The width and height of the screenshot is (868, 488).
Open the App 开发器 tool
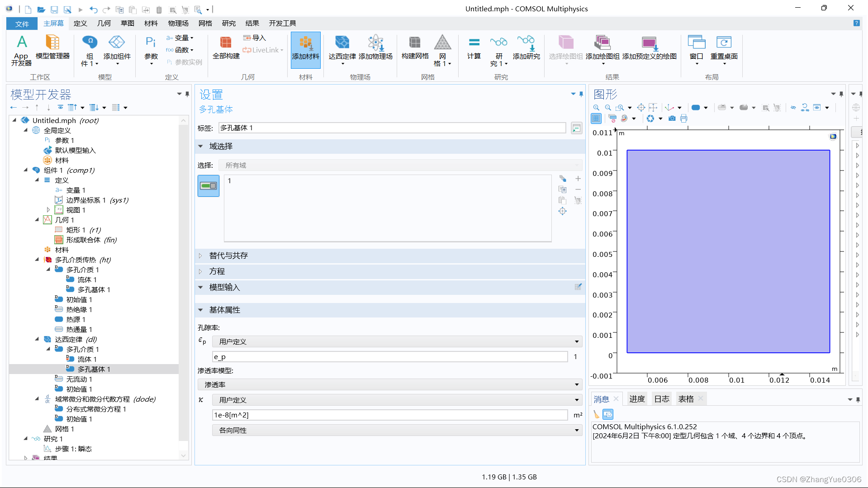(21, 50)
